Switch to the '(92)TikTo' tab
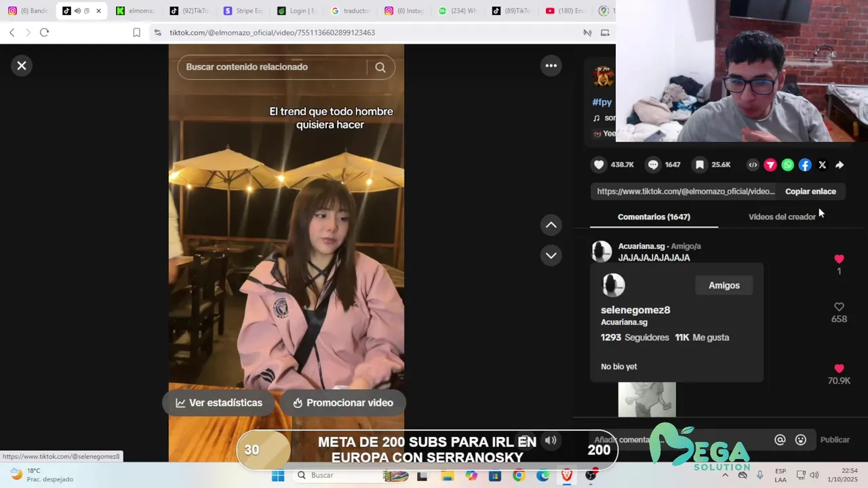 (x=190, y=11)
